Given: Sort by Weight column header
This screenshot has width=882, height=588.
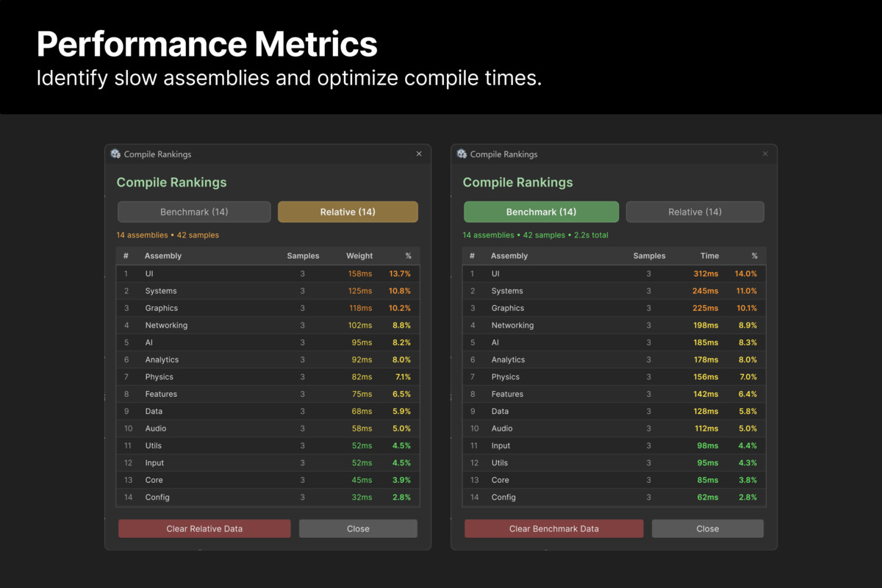Looking at the screenshot, I should pyautogui.click(x=359, y=256).
